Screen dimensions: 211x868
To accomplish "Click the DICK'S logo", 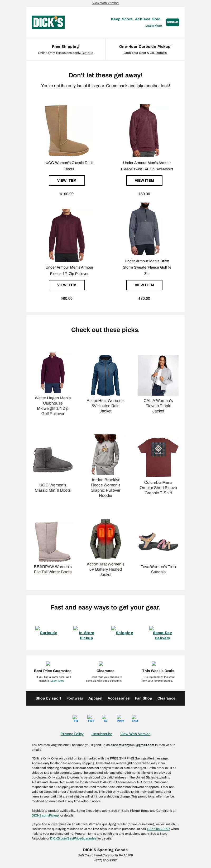I will coord(48,22).
